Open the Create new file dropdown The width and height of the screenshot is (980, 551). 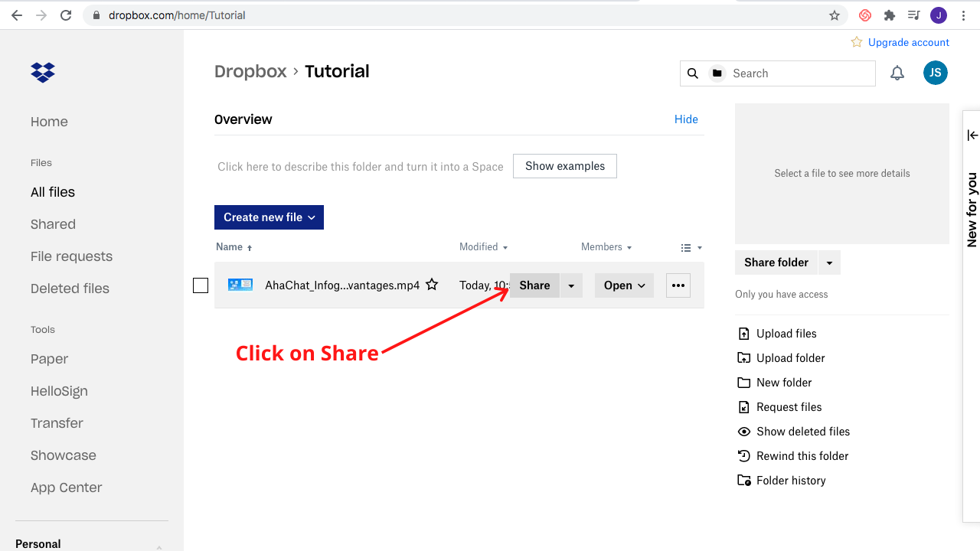coord(269,217)
